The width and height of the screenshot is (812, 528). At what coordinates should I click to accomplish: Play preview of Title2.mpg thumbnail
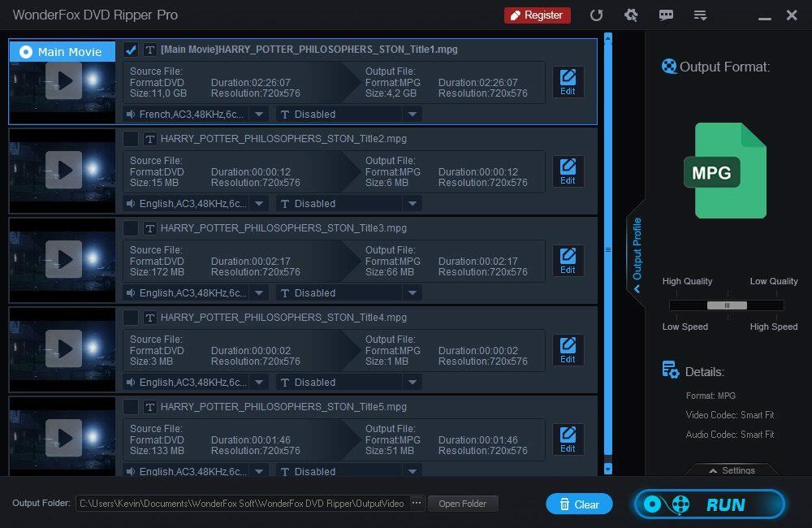63,170
